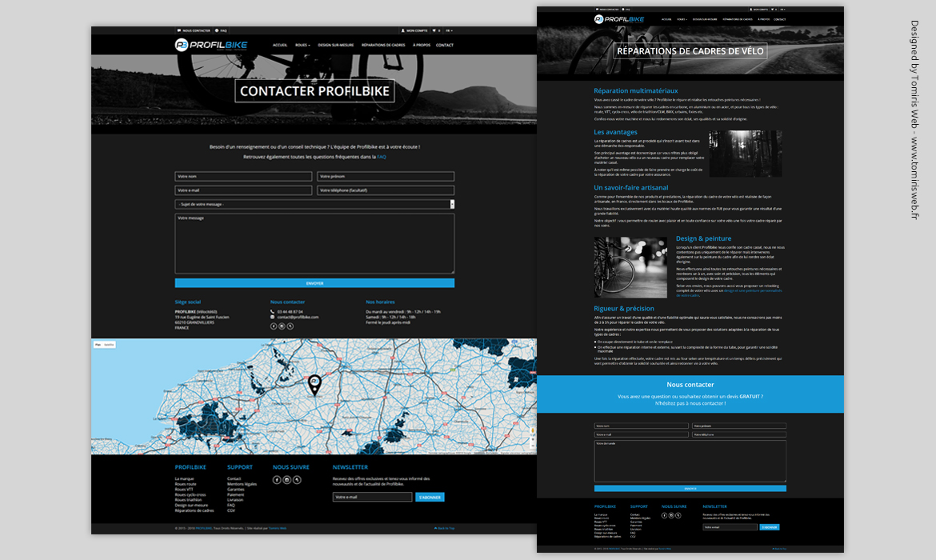
Task: Click the Instagram icon in the repairs page footer
Action: (671, 515)
